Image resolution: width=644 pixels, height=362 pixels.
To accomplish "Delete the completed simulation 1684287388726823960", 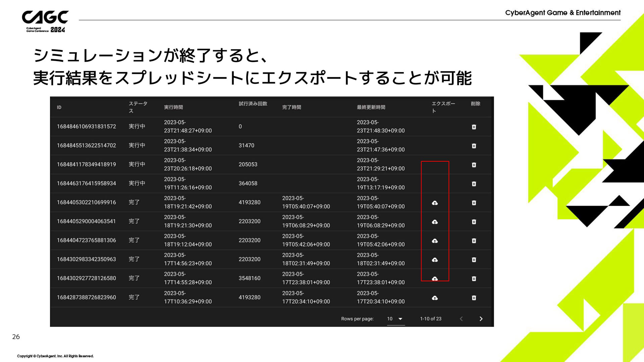I will click(x=474, y=298).
